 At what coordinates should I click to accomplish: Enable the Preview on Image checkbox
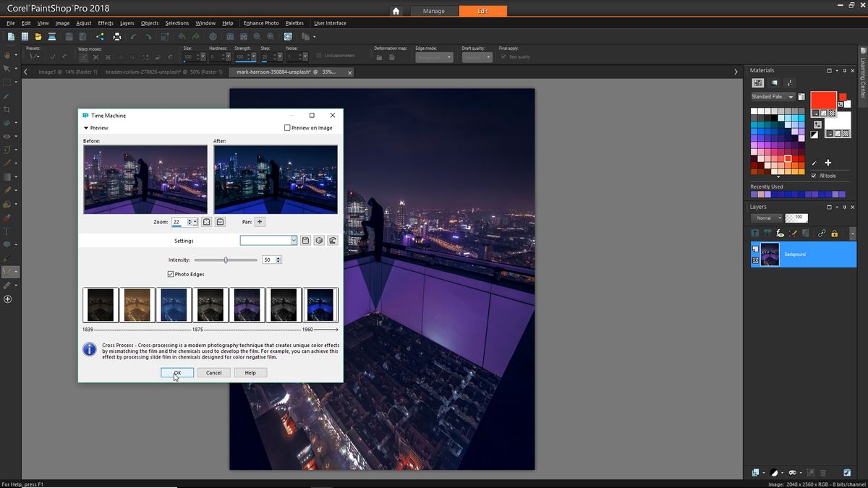pyautogui.click(x=287, y=127)
